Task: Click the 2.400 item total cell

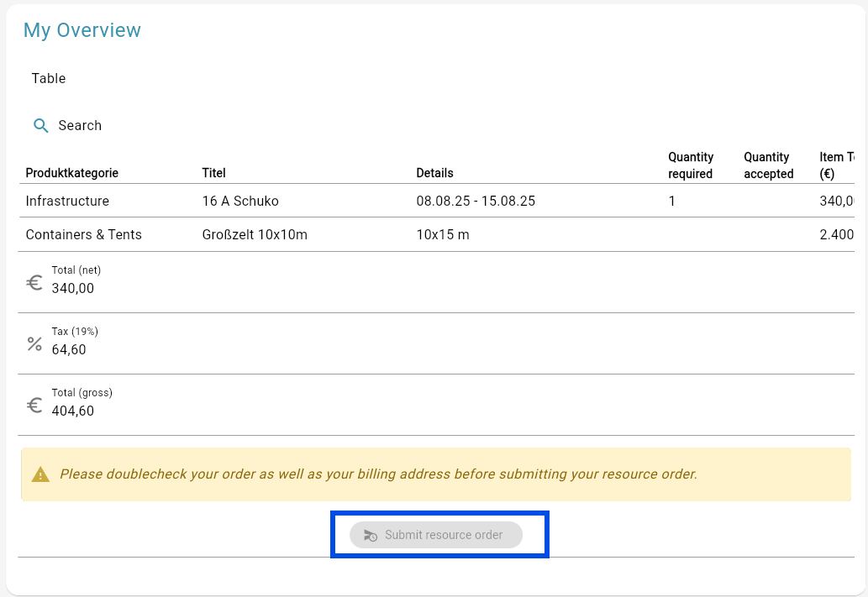Action: coord(836,234)
